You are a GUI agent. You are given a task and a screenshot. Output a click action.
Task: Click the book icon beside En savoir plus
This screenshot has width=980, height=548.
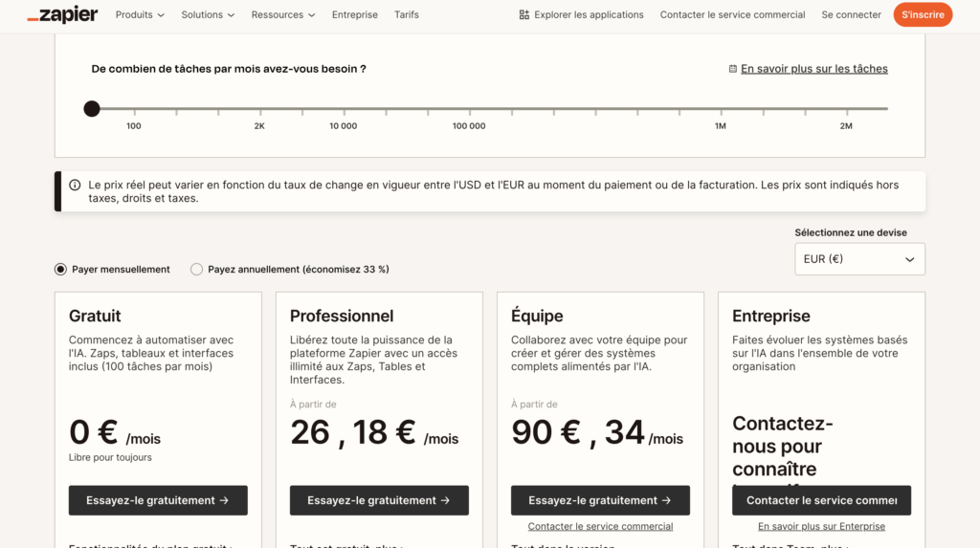click(733, 69)
